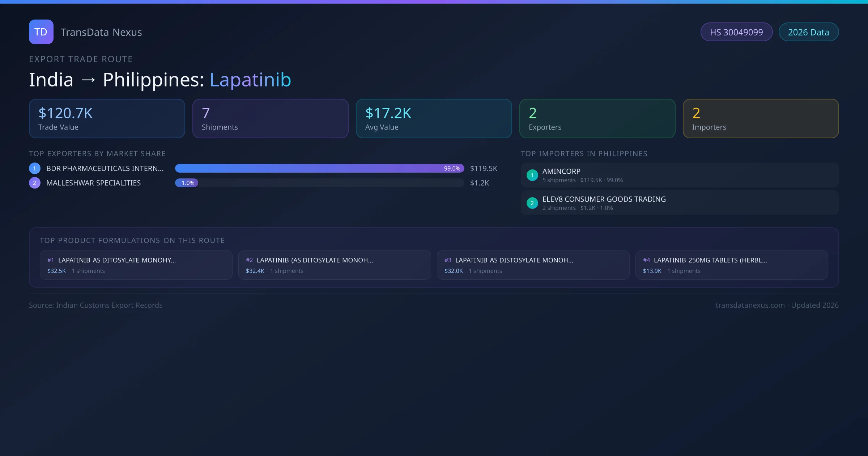Click the Lapatinib title link
Image resolution: width=868 pixels, height=456 pixels.
click(x=250, y=80)
